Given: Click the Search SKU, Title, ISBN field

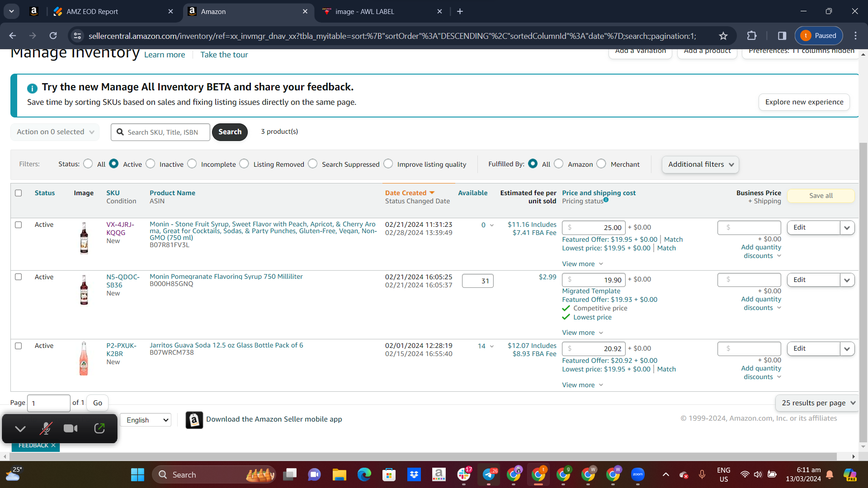Looking at the screenshot, I should tap(160, 132).
